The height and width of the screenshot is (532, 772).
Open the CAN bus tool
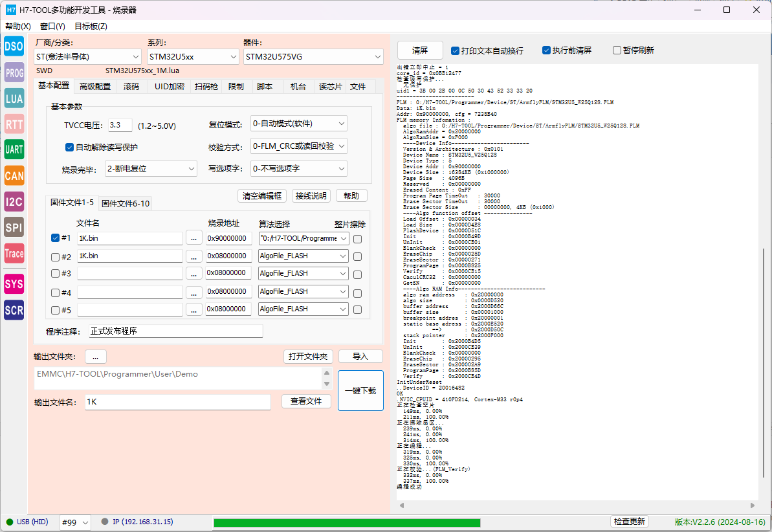[14, 176]
